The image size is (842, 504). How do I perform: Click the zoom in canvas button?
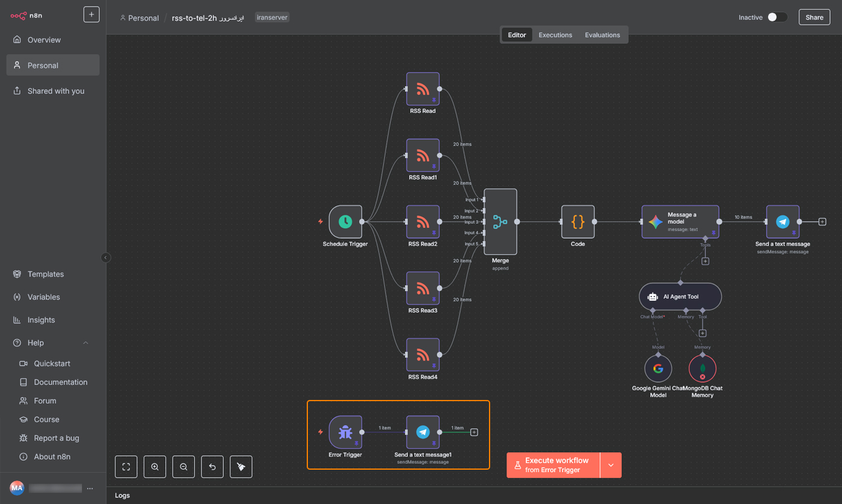pos(155,467)
